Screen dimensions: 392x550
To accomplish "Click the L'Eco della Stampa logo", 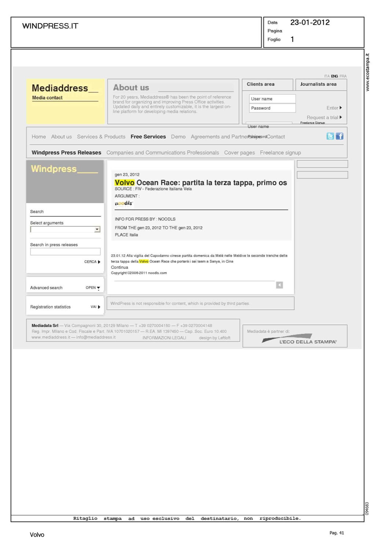I will pos(299,339).
